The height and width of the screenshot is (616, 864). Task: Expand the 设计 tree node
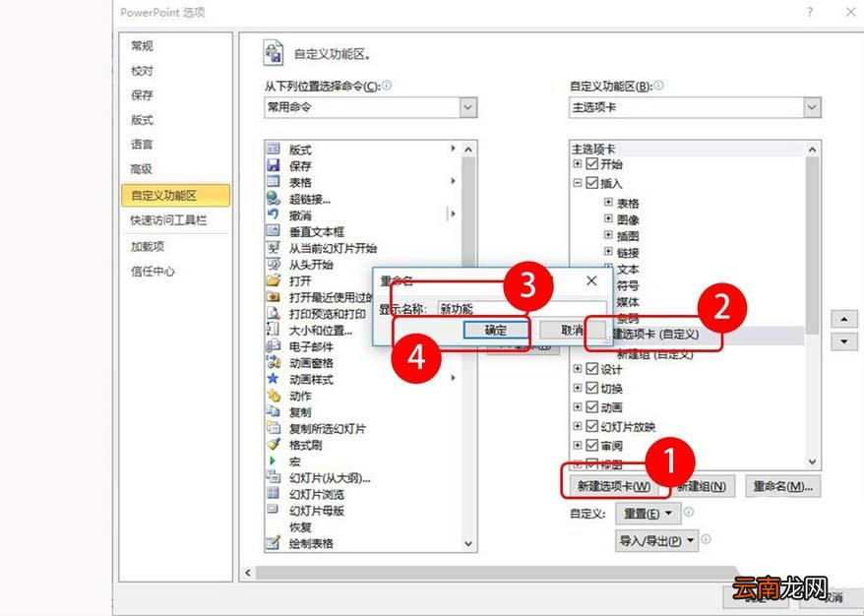pos(577,369)
